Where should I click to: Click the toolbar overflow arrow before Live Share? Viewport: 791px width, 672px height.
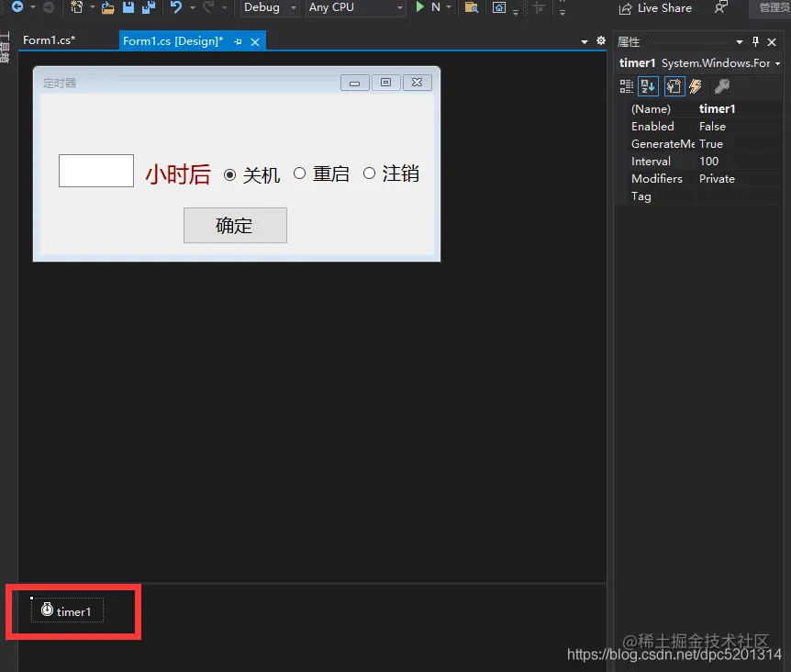point(563,7)
